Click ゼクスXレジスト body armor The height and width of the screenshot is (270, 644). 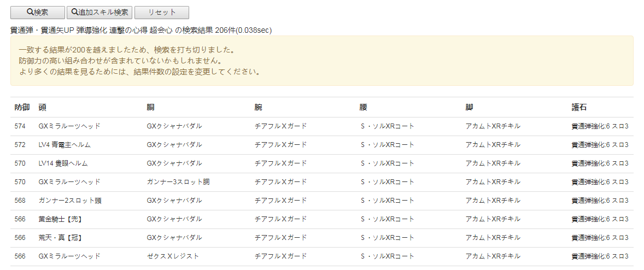173,256
